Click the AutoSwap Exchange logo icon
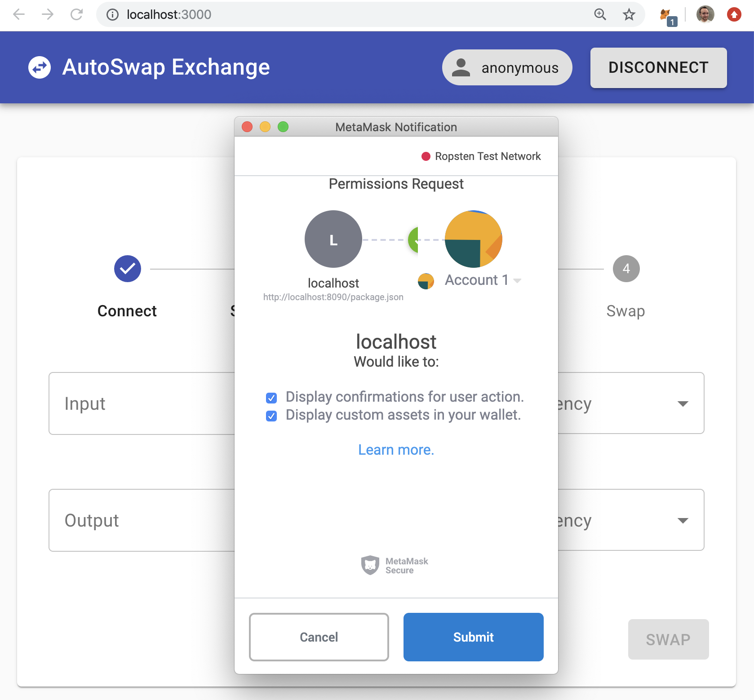This screenshot has height=700, width=754. (x=40, y=67)
